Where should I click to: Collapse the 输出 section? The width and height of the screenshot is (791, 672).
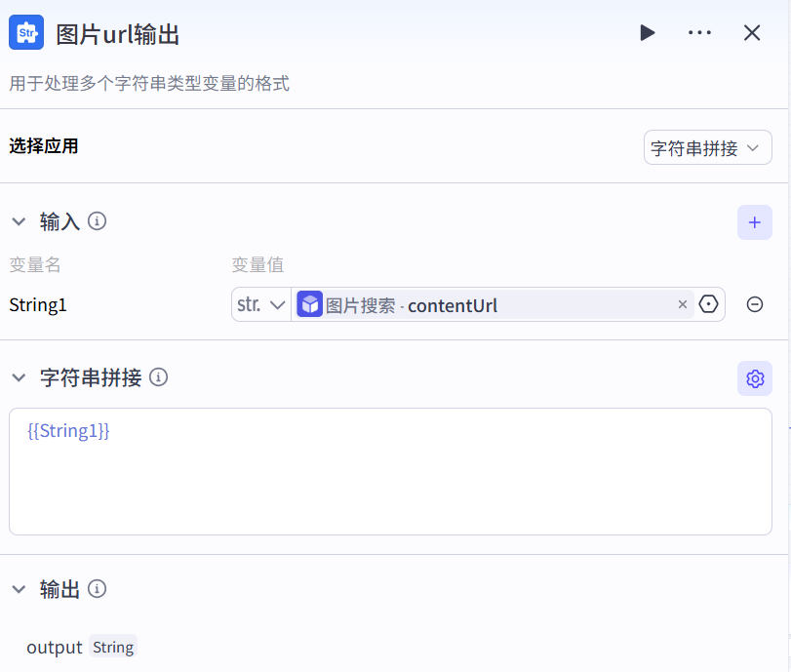pos(18,589)
